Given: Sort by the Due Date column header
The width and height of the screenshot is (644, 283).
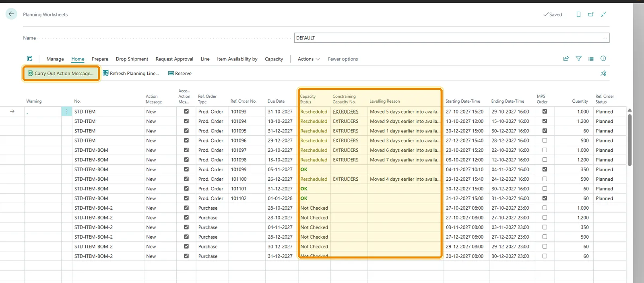Looking at the screenshot, I should (276, 101).
